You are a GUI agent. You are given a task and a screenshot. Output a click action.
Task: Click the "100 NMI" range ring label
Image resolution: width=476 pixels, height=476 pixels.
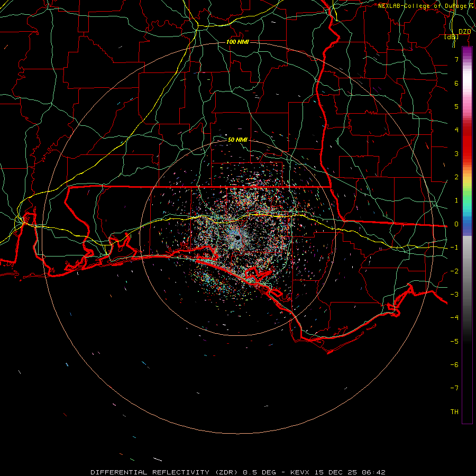pos(237,42)
